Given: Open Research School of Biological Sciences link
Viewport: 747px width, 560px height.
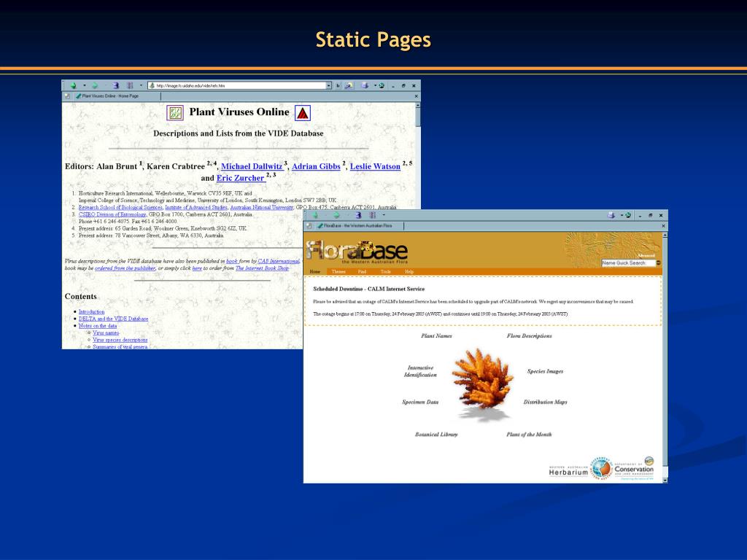Looking at the screenshot, I should tap(120, 207).
